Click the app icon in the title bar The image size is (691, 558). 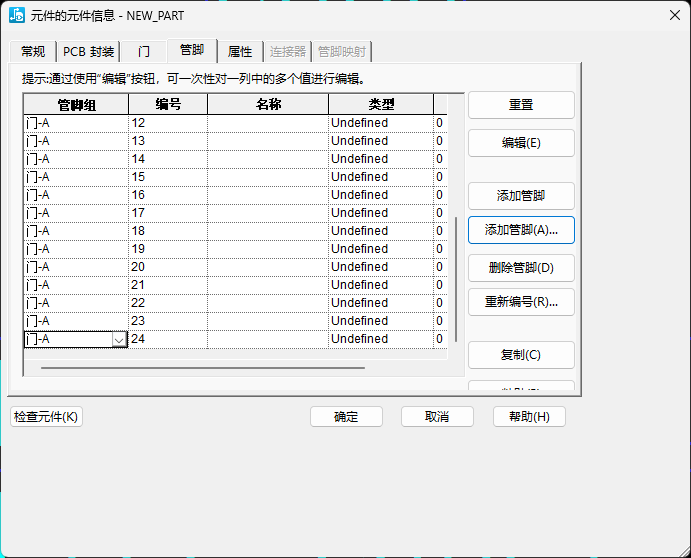(x=17, y=15)
